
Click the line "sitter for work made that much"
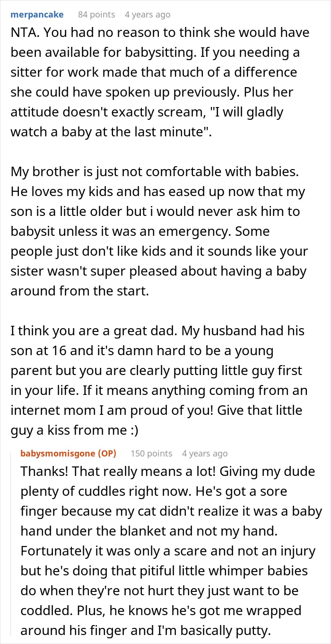click(154, 72)
